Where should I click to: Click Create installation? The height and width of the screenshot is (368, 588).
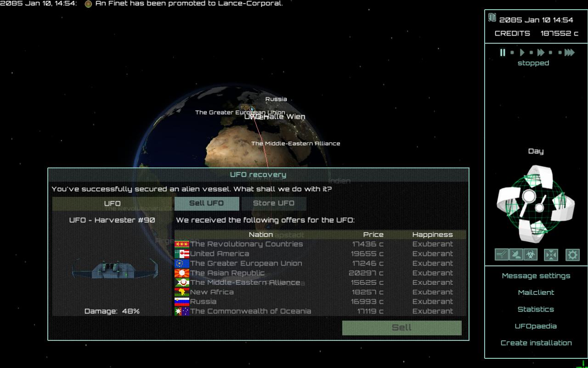[x=536, y=343]
